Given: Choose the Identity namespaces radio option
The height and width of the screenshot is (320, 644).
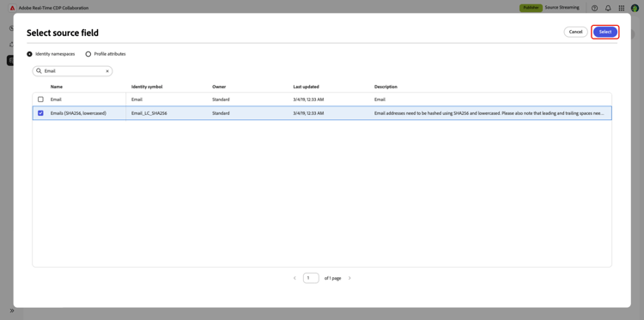Looking at the screenshot, I should coord(29,54).
